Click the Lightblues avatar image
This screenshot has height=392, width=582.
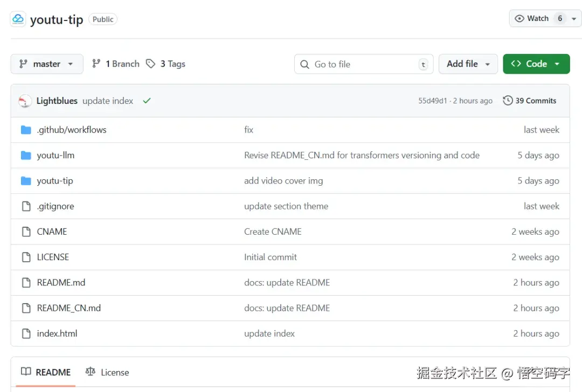[x=25, y=101]
